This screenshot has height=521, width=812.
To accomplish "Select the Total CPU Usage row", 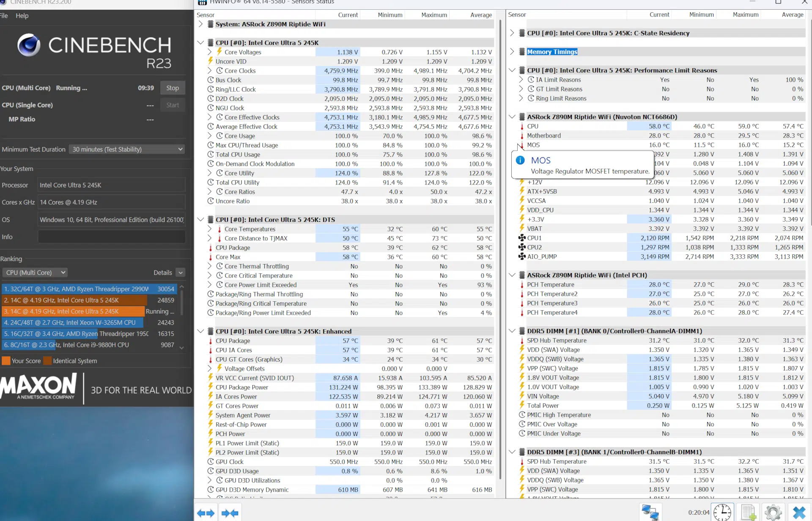I will pos(350,154).
